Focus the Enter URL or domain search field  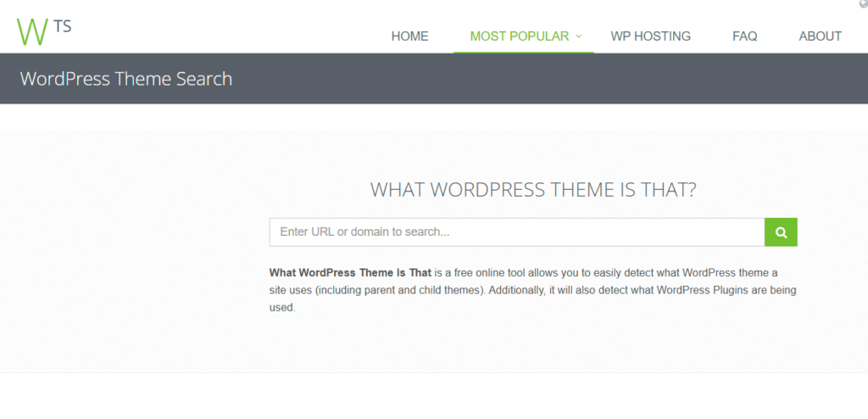[x=517, y=232]
